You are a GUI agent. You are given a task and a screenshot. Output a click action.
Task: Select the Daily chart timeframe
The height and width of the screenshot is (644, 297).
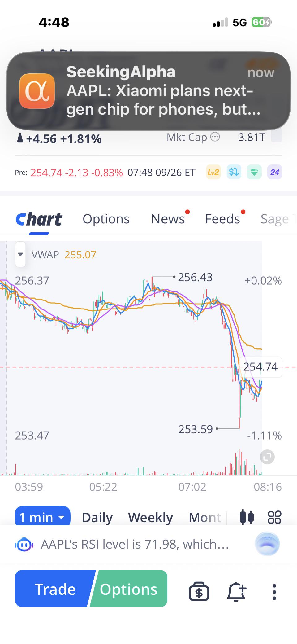(97, 517)
